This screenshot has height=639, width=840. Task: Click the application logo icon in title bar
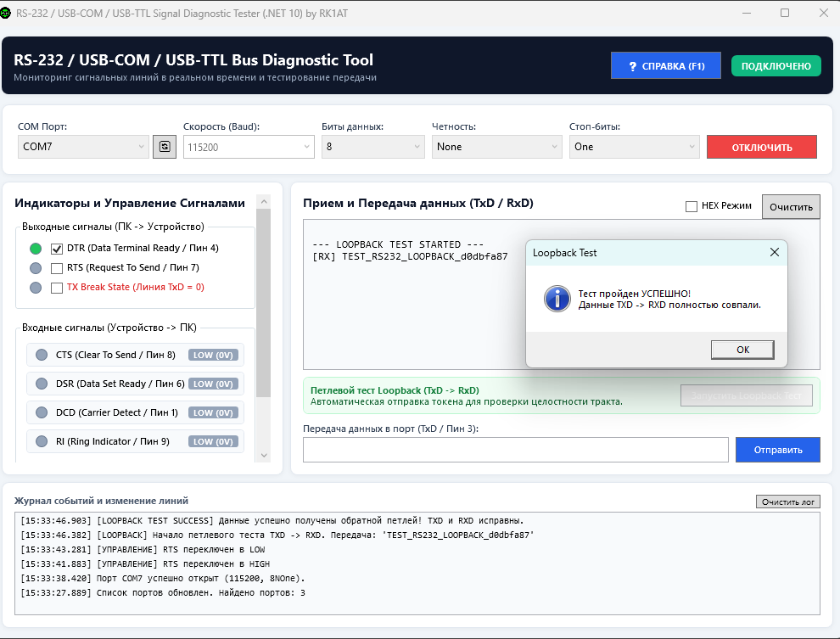pos(5,13)
